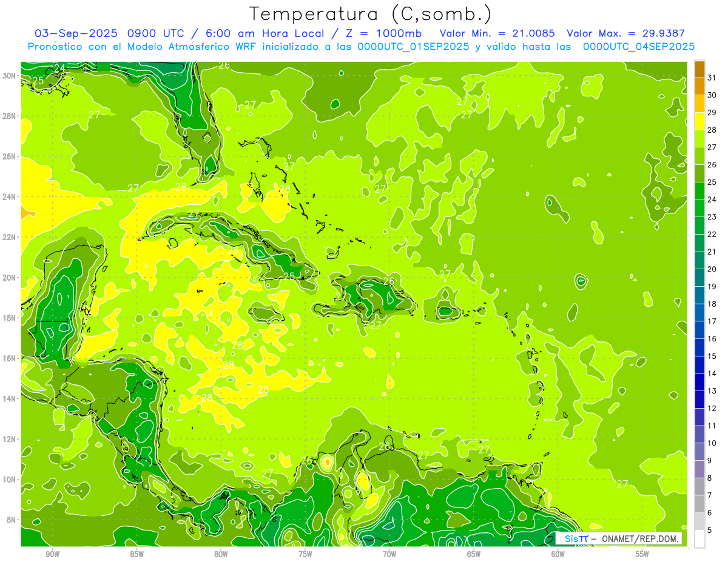Click the colorbar scale label 28
Image resolution: width=728 pixels, height=562 pixels.
[x=712, y=130]
